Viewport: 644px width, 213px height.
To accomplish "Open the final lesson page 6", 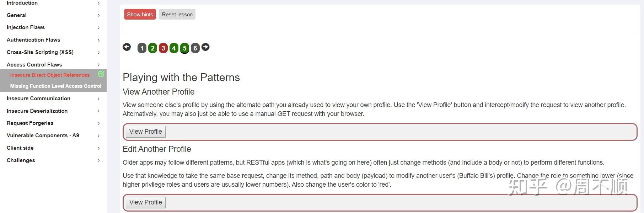I will pyautogui.click(x=195, y=48).
